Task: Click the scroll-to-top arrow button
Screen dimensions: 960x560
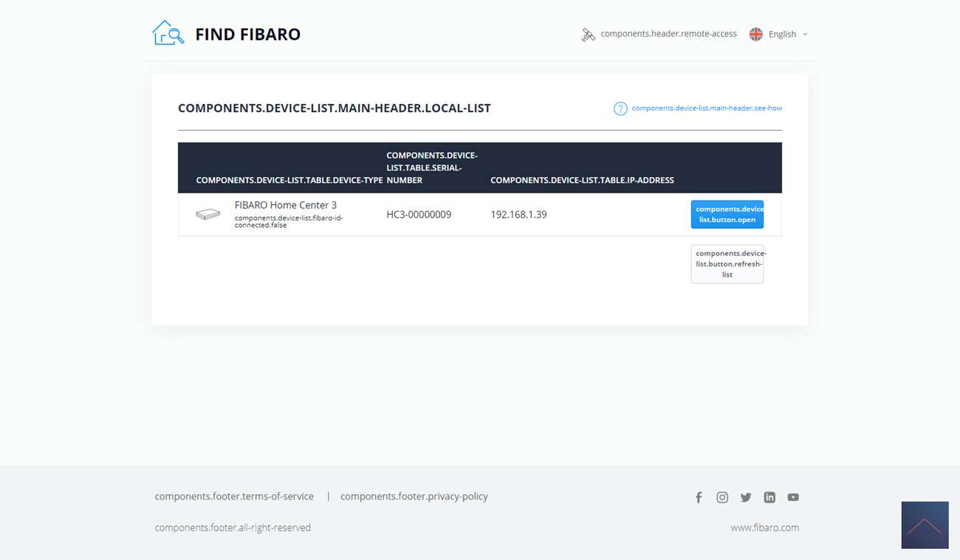Action: pos(925,525)
